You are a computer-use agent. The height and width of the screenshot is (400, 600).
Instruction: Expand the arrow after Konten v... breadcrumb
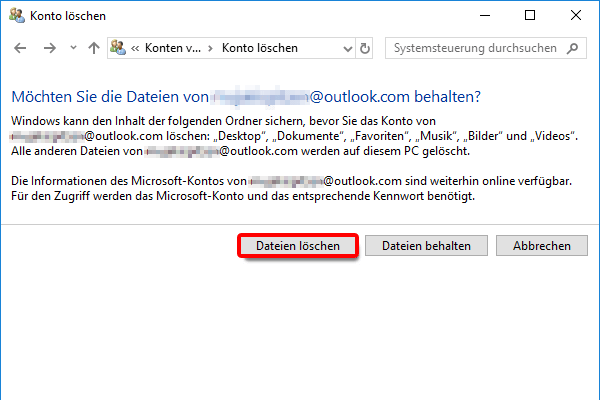210,48
